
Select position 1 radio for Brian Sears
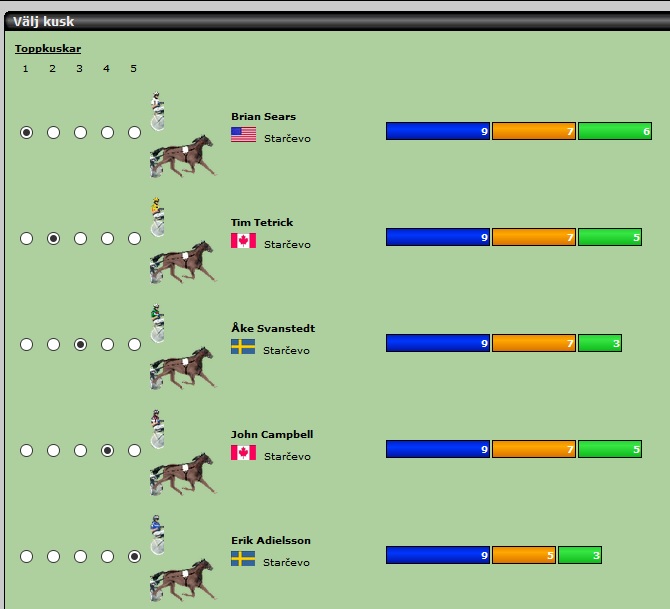[26, 132]
